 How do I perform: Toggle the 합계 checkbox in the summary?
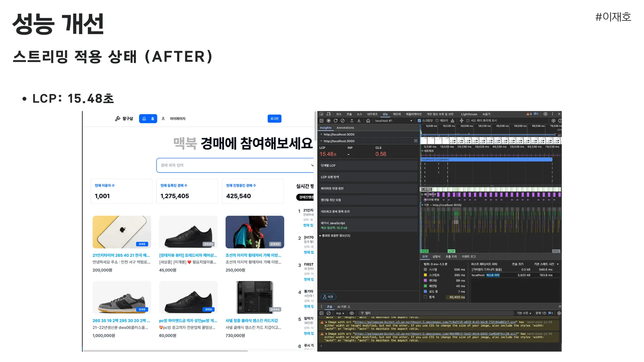point(425,297)
